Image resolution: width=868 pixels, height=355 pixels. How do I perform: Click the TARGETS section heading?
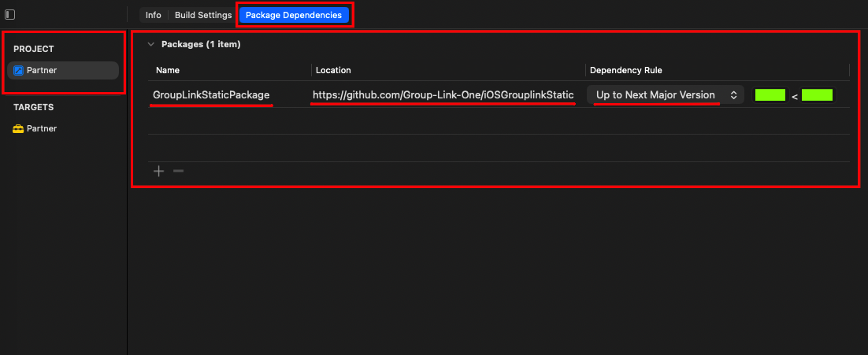(33, 107)
